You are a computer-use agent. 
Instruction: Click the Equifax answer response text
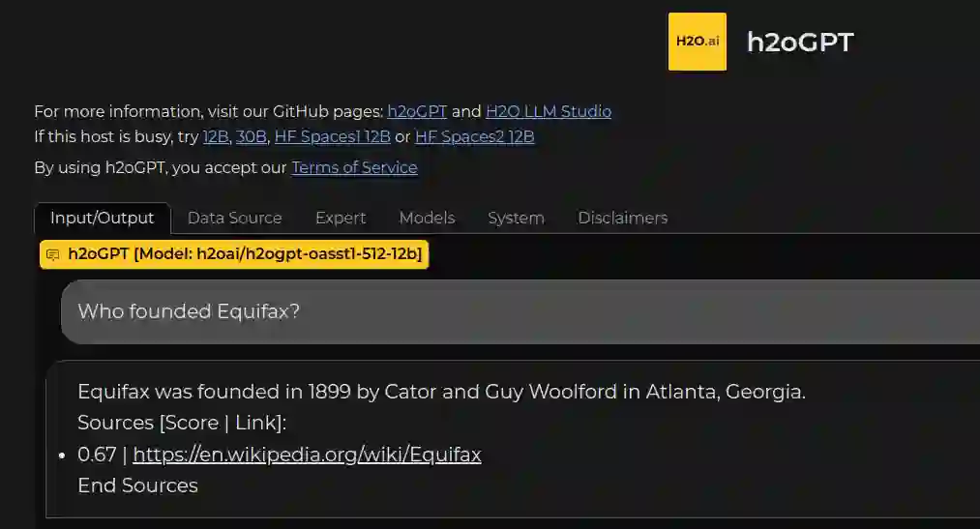(441, 393)
